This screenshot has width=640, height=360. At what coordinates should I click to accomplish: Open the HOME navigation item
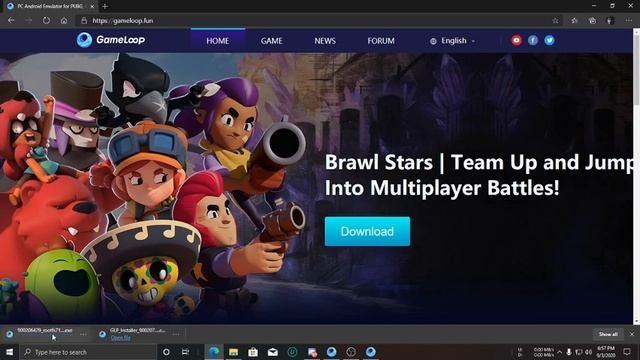point(218,41)
